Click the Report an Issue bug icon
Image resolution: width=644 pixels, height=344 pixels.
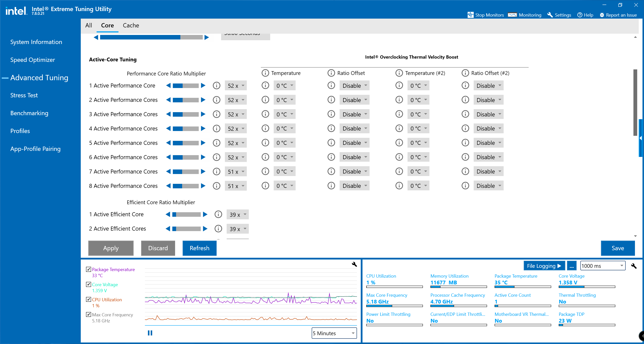(602, 15)
